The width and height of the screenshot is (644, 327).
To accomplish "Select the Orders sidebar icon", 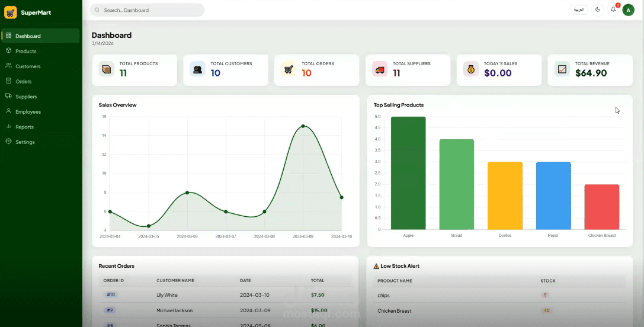I will pos(8,81).
